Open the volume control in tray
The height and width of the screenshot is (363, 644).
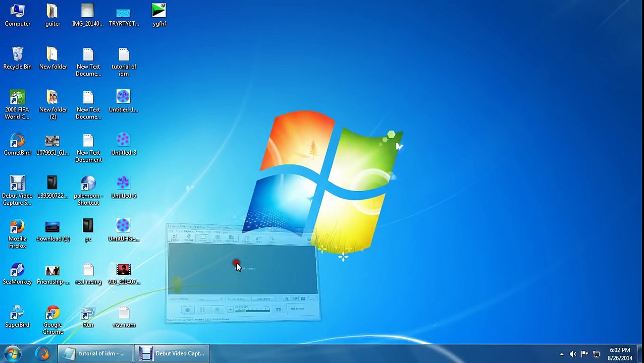click(x=573, y=354)
